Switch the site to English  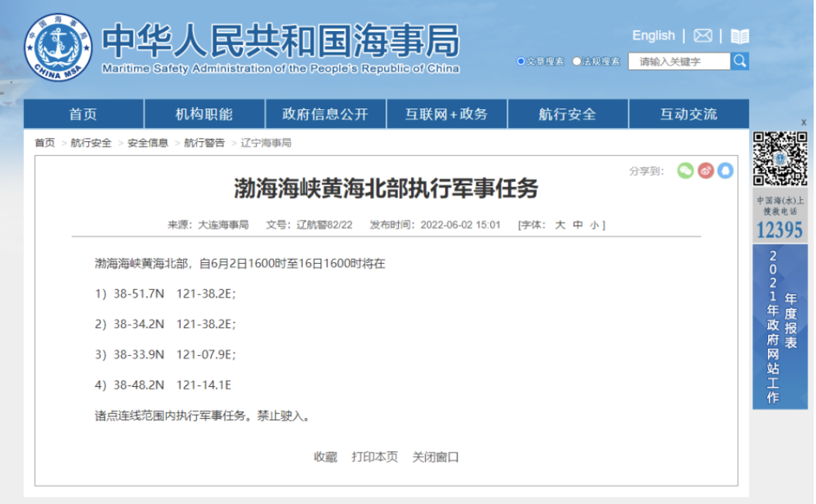(653, 36)
